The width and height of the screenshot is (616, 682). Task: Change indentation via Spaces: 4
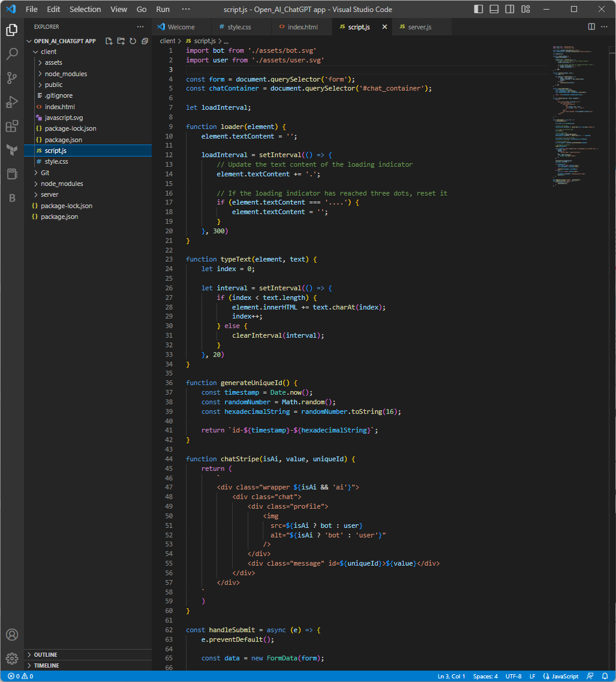click(485, 677)
